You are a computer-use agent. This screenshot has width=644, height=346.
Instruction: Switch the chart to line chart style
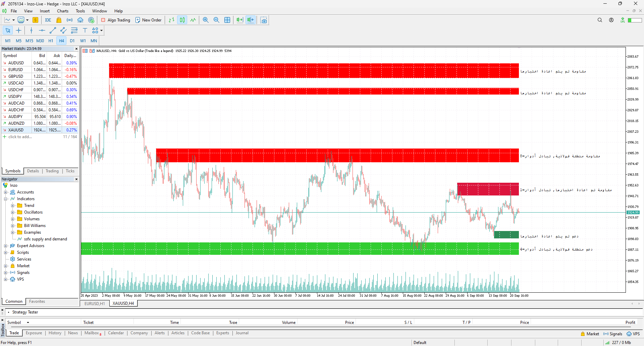tap(193, 20)
